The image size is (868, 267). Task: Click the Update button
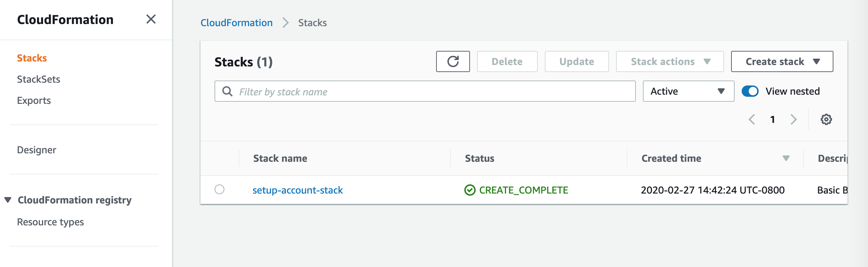[577, 61]
